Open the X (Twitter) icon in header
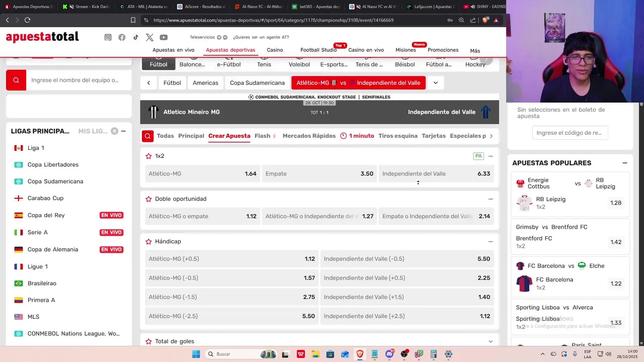 coord(149,37)
